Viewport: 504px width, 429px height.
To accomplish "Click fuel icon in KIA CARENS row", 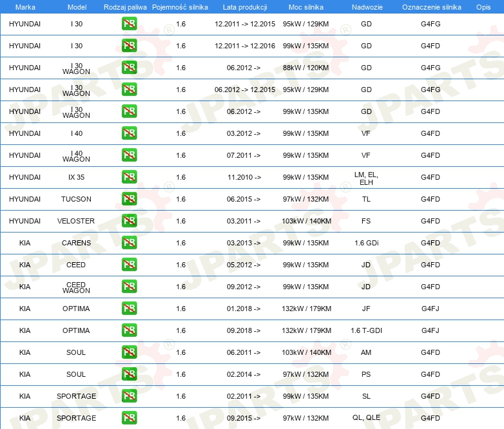I will [x=129, y=243].
